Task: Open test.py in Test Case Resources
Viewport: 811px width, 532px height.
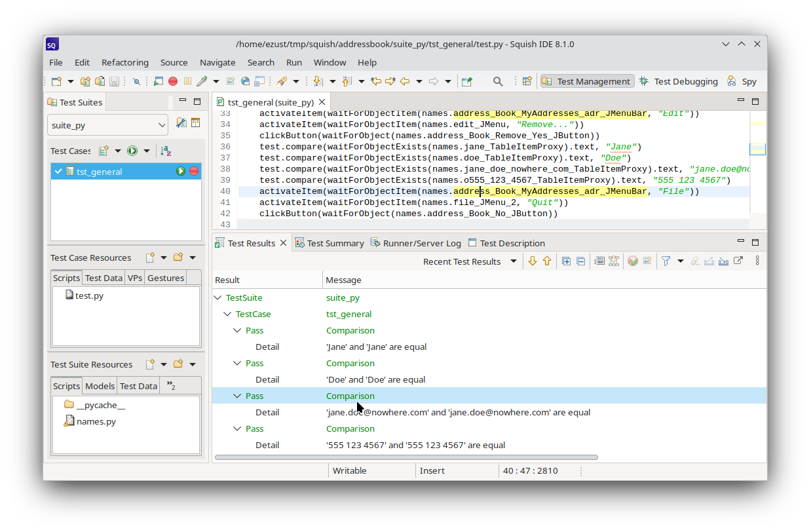Action: coord(89,295)
